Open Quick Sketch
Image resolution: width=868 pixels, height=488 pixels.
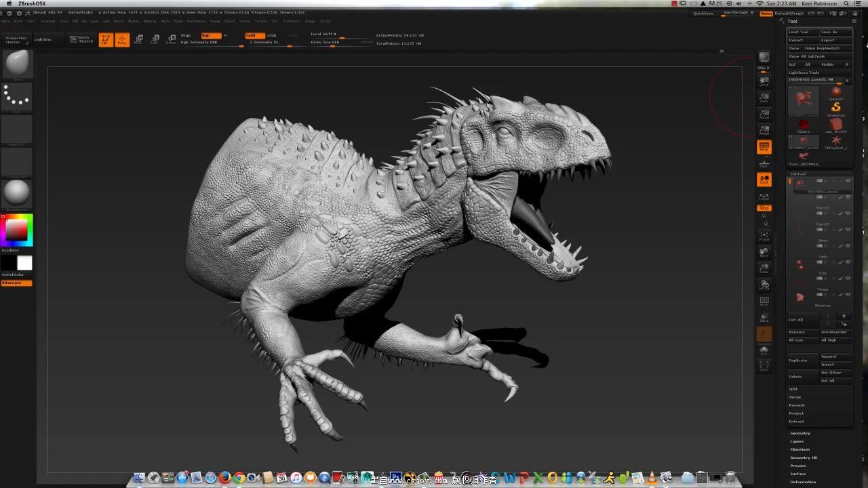[81, 40]
